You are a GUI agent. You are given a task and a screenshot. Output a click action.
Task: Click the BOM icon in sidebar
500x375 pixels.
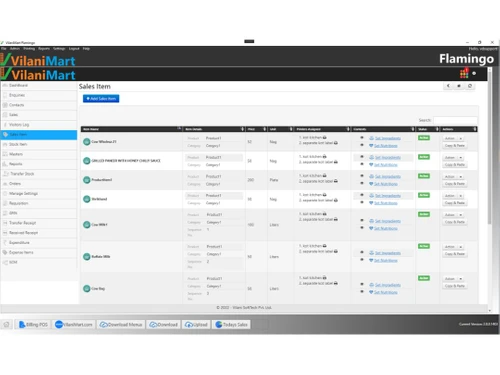[x=5, y=262]
